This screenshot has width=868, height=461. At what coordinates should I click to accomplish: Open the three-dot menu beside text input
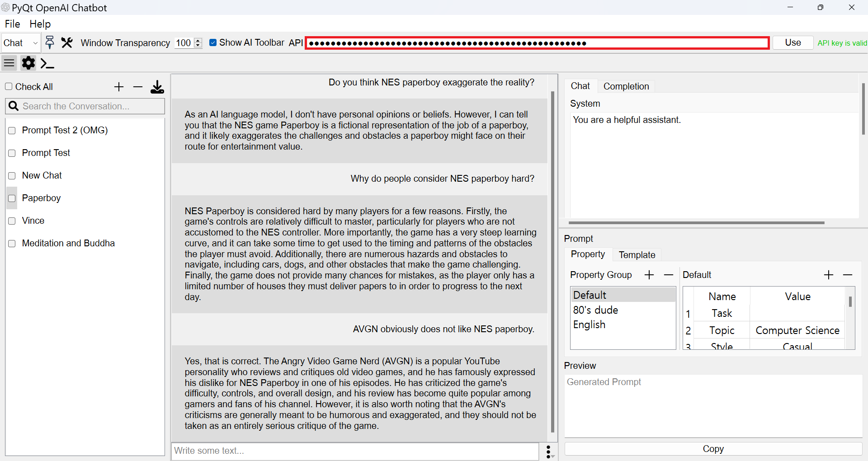(x=548, y=452)
